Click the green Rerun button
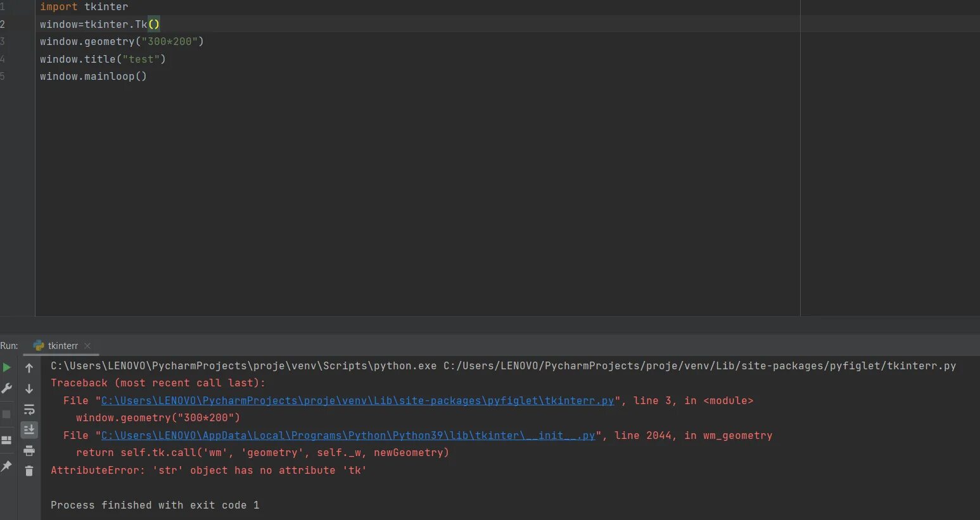The width and height of the screenshot is (980, 520). coord(7,368)
